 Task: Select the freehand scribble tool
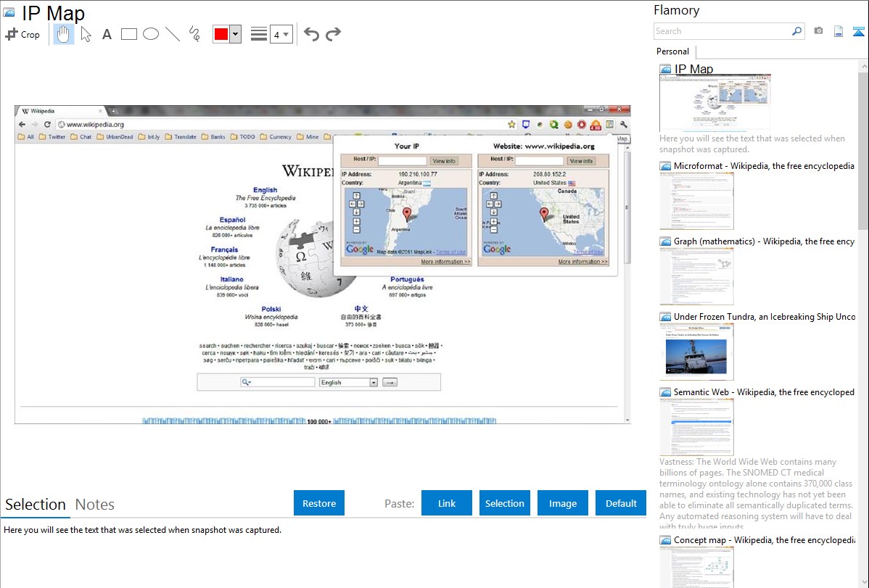click(x=194, y=34)
